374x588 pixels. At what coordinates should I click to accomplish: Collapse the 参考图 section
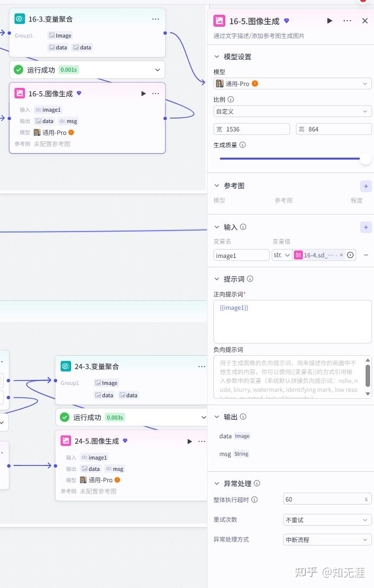216,186
